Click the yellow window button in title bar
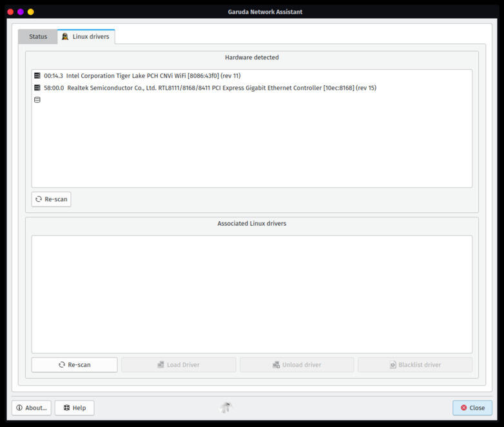This screenshot has height=427, width=504. pos(31,12)
